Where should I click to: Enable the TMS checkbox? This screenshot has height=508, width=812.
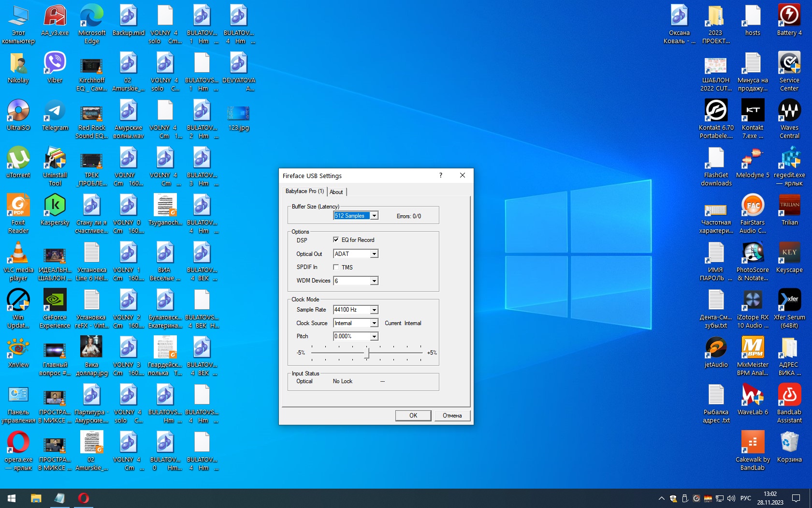tap(336, 267)
